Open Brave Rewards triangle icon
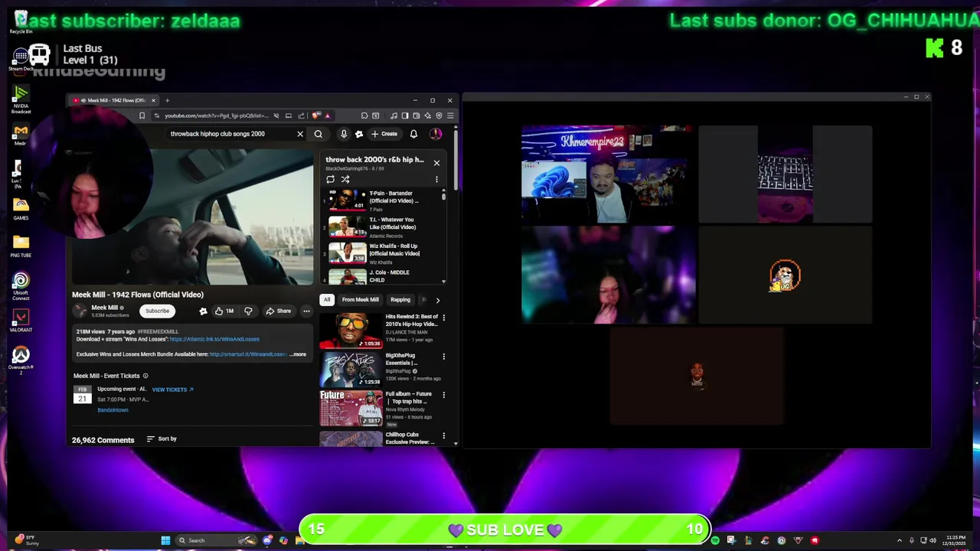Image resolution: width=980 pixels, height=551 pixels. [x=327, y=116]
